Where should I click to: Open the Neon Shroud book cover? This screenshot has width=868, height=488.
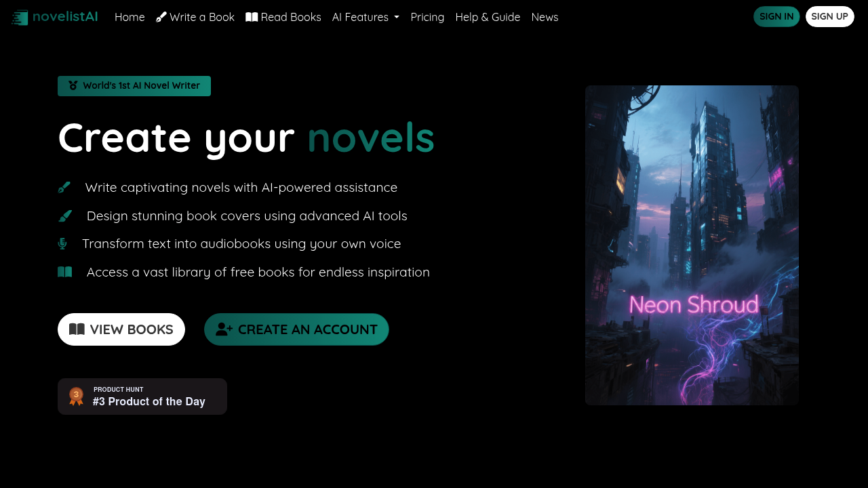point(692,245)
